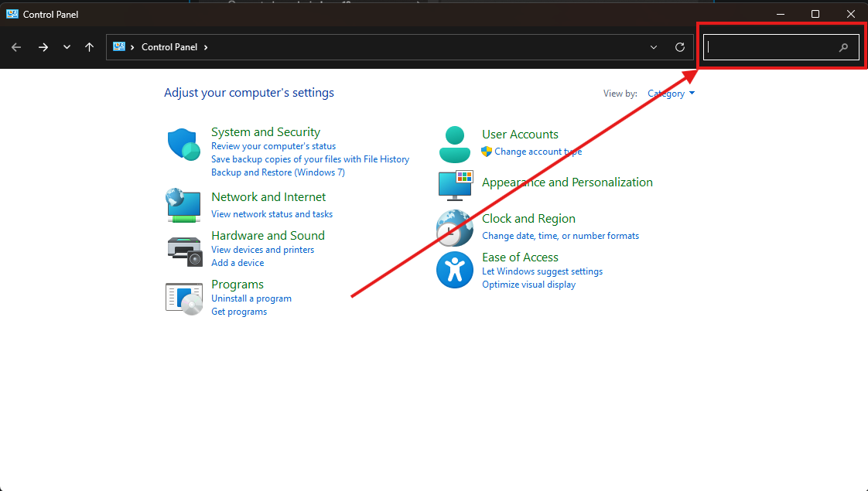Image resolution: width=868 pixels, height=491 pixels.
Task: Open User Accounts category
Action: coord(520,135)
